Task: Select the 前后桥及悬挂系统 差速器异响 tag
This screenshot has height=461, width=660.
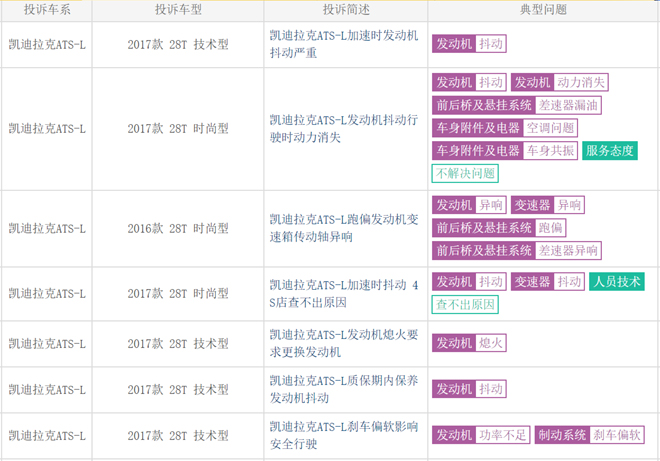Action: 517,250
